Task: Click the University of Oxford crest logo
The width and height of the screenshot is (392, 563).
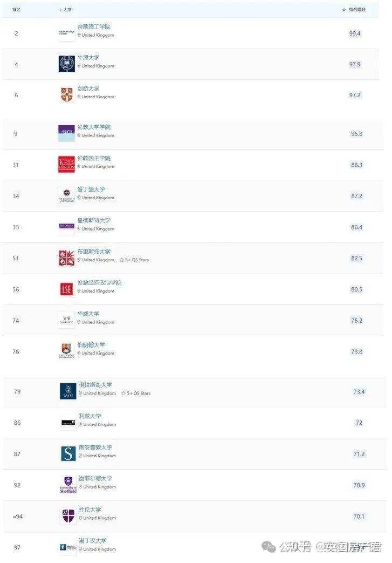Action: [67, 64]
